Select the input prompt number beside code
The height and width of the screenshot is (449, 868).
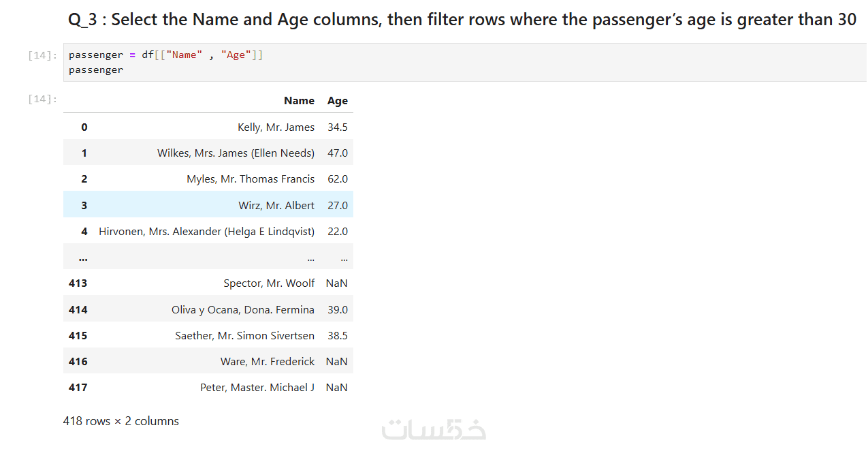tap(42, 55)
